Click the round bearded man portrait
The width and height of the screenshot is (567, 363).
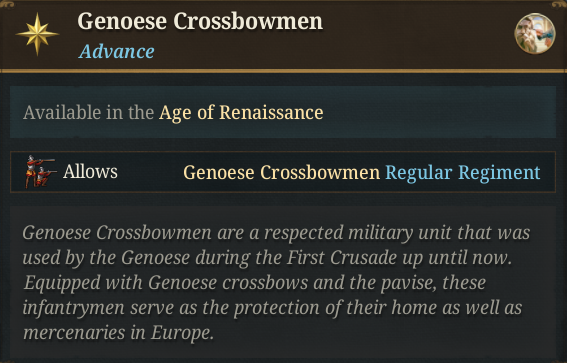(534, 33)
